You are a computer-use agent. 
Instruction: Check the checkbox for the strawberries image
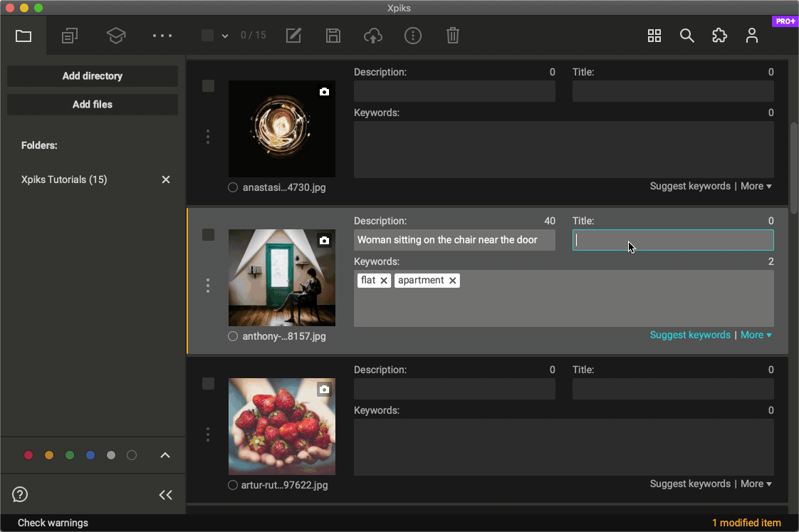point(208,384)
